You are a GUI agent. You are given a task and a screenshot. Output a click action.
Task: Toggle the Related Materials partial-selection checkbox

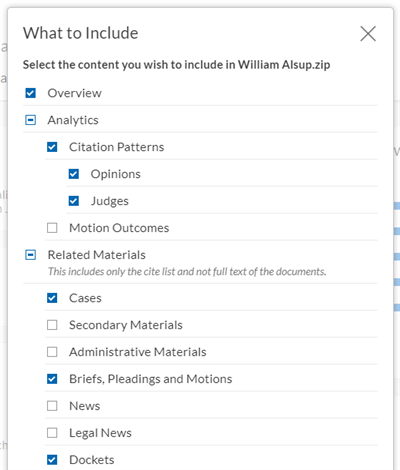30,255
